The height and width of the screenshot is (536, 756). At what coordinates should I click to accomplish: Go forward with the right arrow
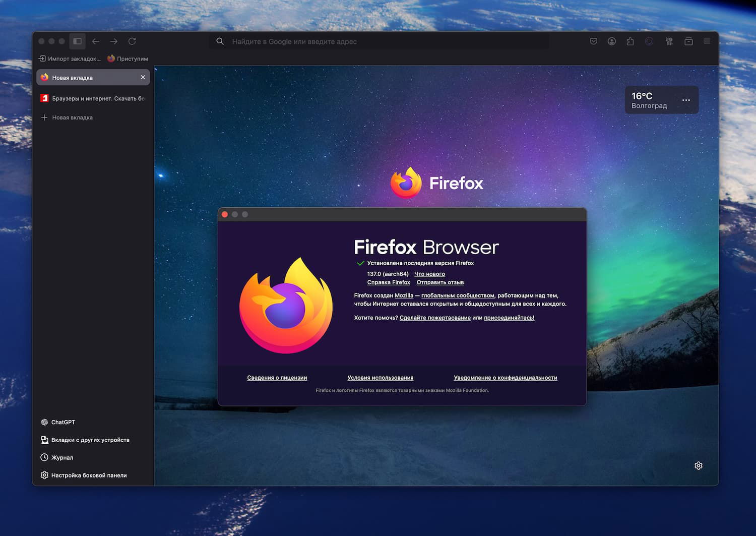(x=114, y=41)
